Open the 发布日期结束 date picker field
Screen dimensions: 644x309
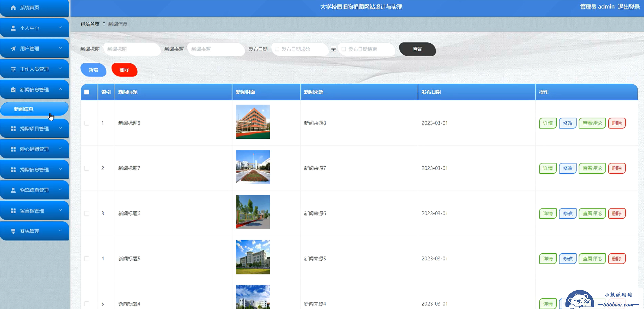(367, 49)
